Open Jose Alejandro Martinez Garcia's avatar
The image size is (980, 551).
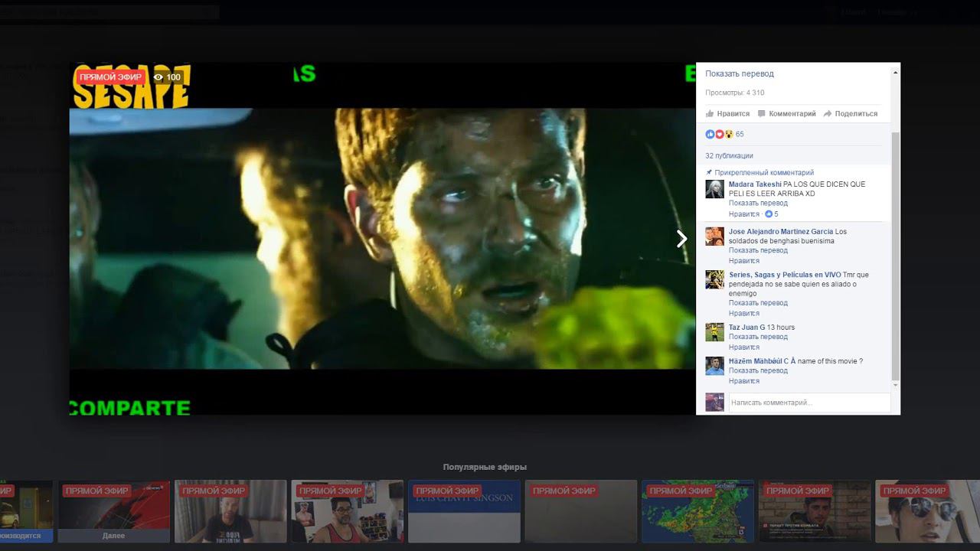point(714,236)
